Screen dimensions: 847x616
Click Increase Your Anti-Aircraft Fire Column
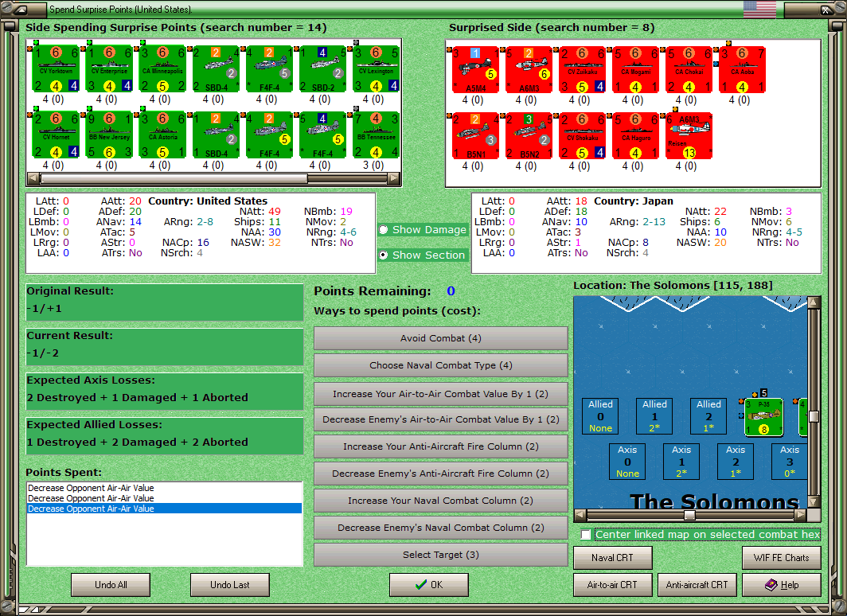click(441, 446)
